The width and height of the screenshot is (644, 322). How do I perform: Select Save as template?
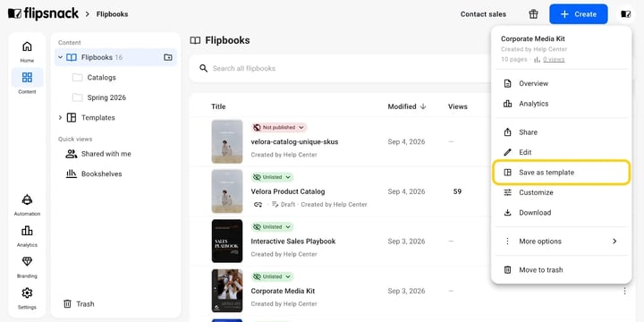(561, 173)
